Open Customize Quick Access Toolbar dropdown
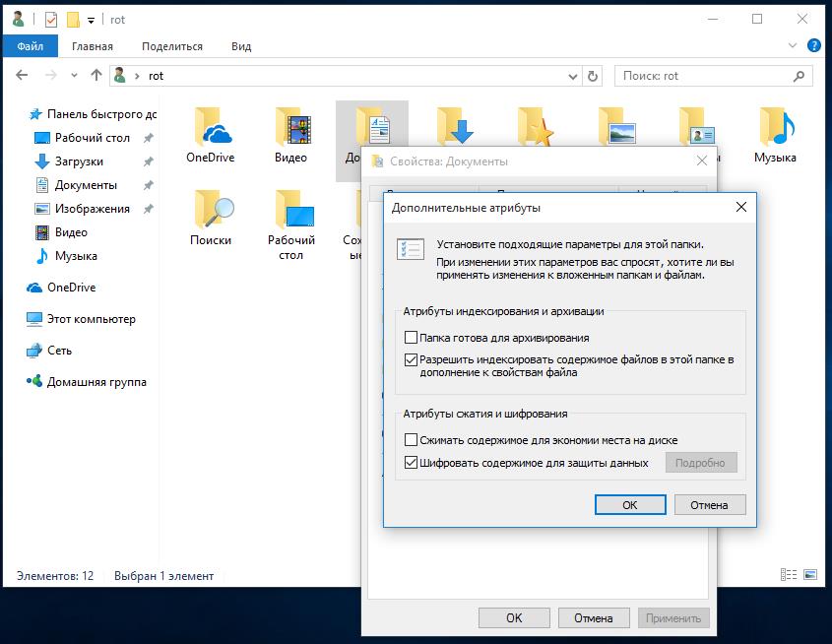The height and width of the screenshot is (644, 832). [92, 21]
